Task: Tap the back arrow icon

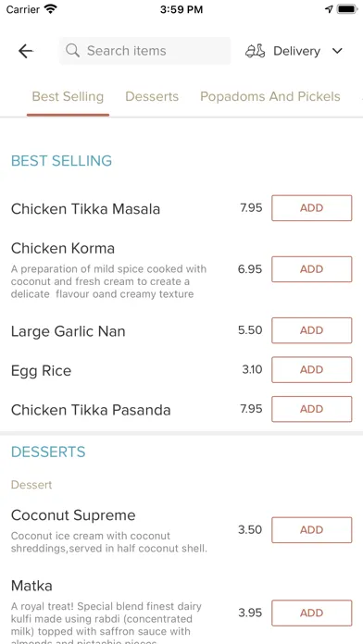Action: [26, 51]
